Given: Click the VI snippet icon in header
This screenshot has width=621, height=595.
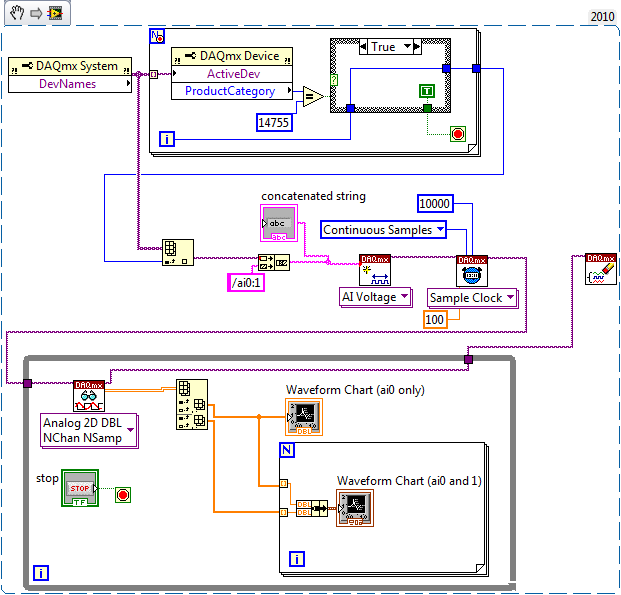Looking at the screenshot, I should pos(55,13).
